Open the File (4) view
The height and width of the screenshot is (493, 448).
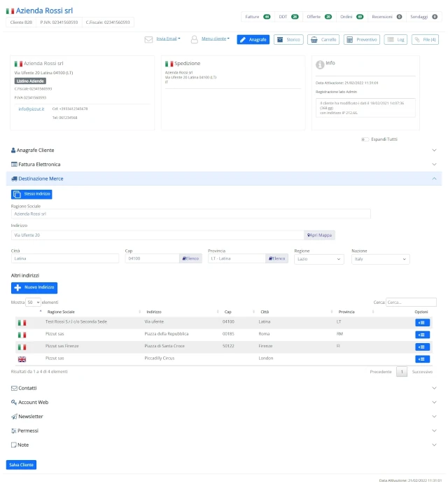coord(425,40)
